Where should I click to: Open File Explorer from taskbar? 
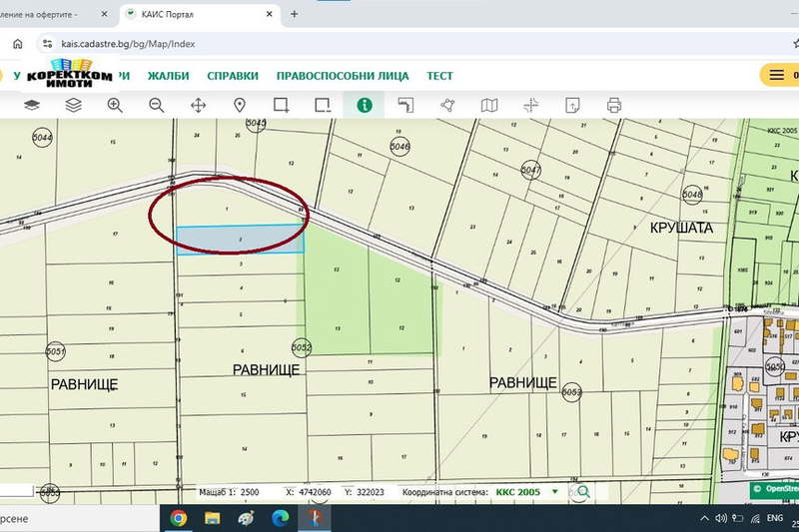point(213,518)
